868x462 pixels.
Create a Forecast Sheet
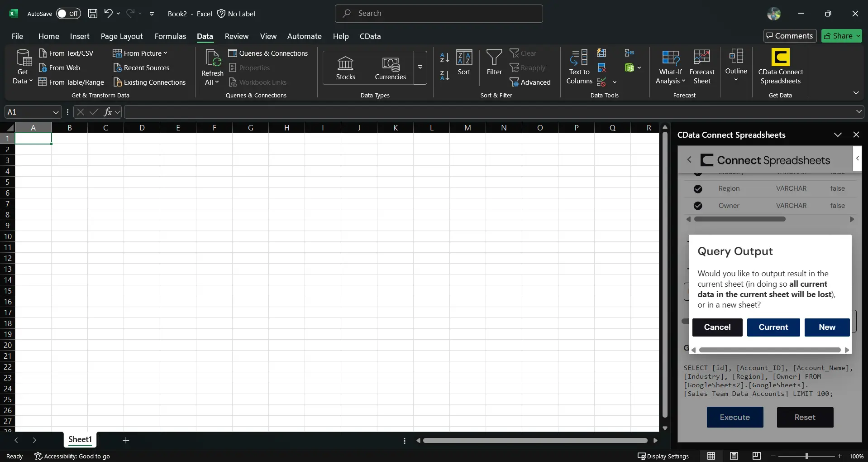(x=702, y=67)
